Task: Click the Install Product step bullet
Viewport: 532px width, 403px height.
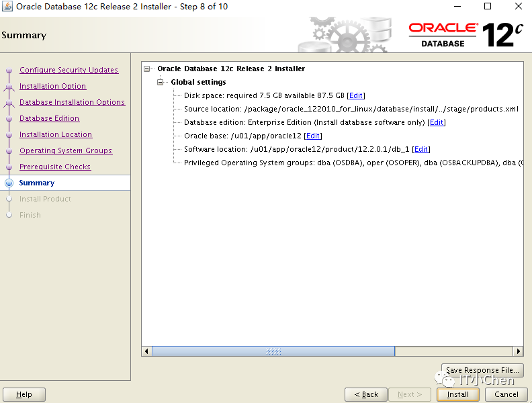Action: (x=9, y=199)
